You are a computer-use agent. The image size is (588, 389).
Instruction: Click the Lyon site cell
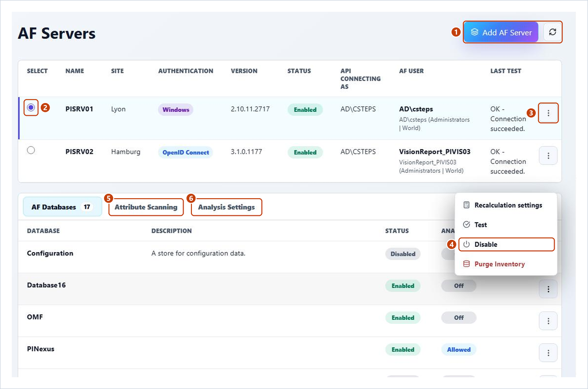[118, 109]
